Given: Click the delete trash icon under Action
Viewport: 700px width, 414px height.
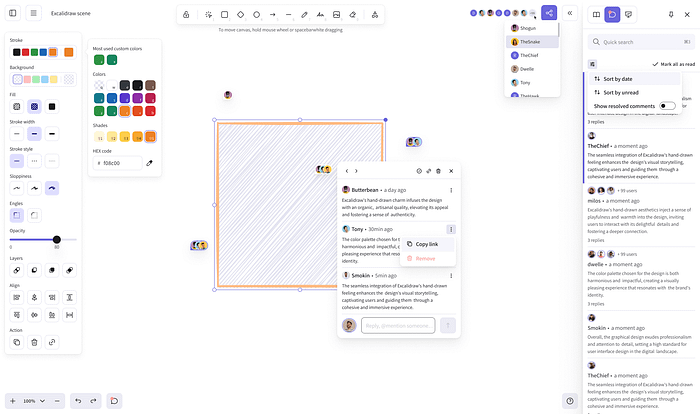Looking at the screenshot, I should coord(34,342).
